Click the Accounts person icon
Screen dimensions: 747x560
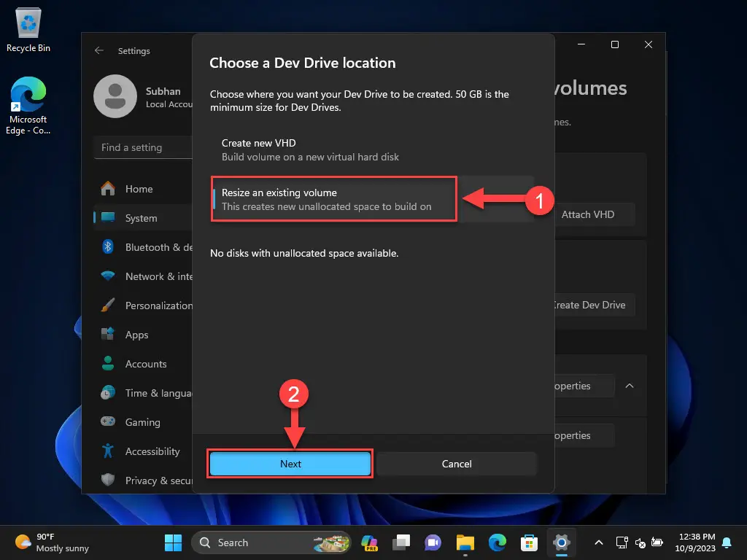click(108, 363)
